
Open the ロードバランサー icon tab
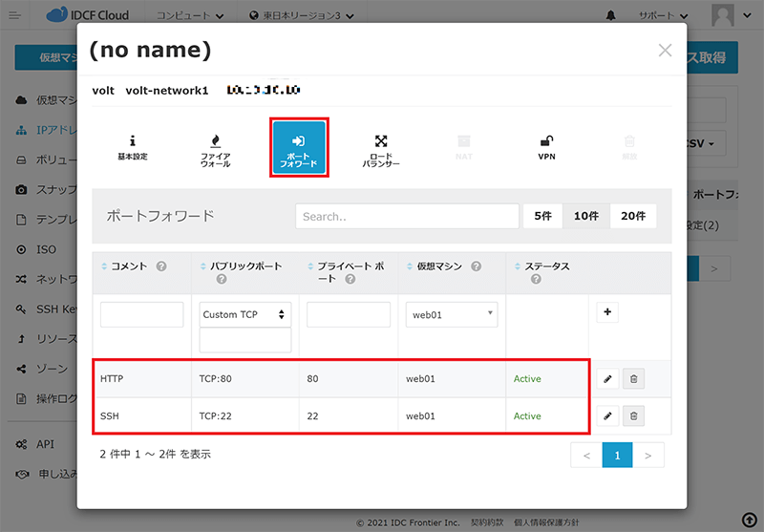[x=381, y=148]
